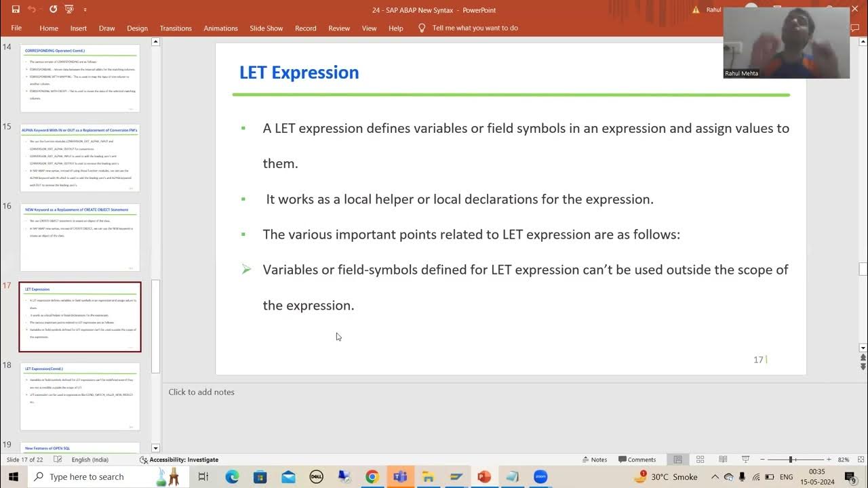This screenshot has width=868, height=488.
Task: Open Dell app on taskbar
Action: pos(316,477)
